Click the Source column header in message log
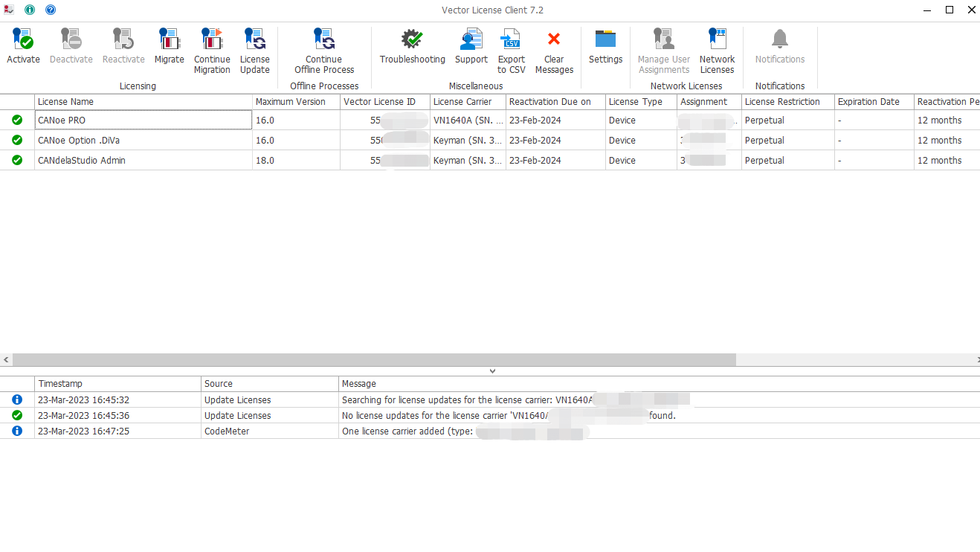 (270, 384)
